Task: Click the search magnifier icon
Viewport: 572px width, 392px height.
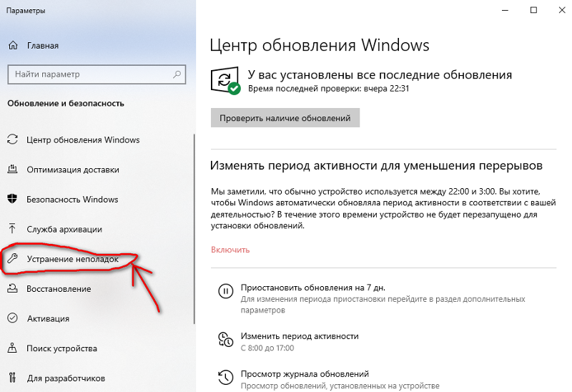Action: pos(177,74)
